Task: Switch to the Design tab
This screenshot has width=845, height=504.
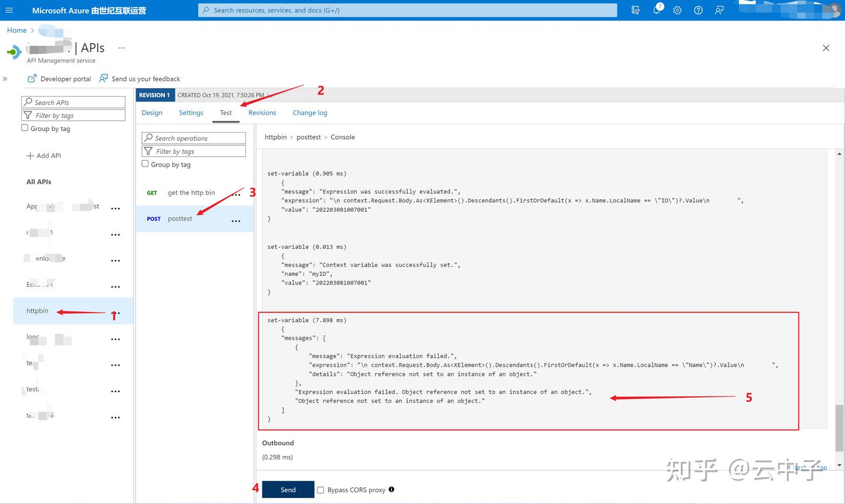Action: coord(152,113)
